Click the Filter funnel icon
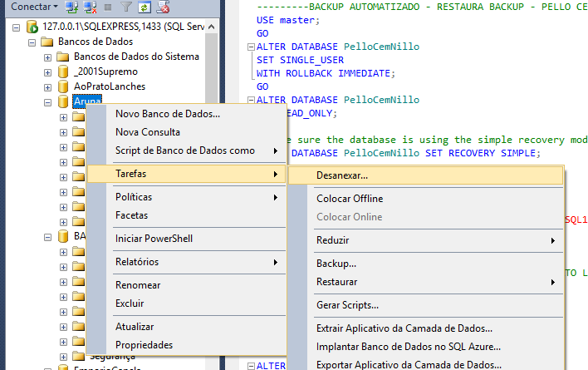The image size is (588, 370). coord(126,7)
